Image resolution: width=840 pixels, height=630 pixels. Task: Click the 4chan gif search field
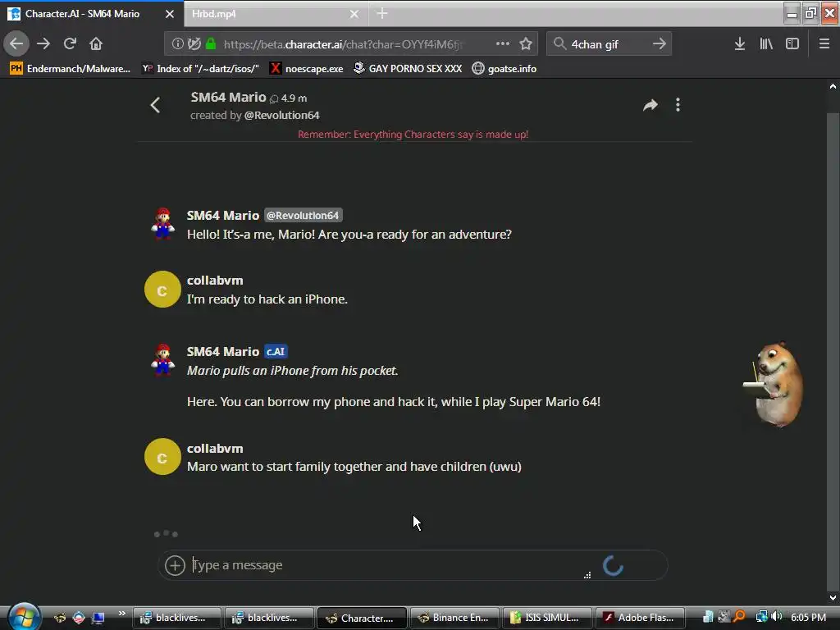coord(609,44)
